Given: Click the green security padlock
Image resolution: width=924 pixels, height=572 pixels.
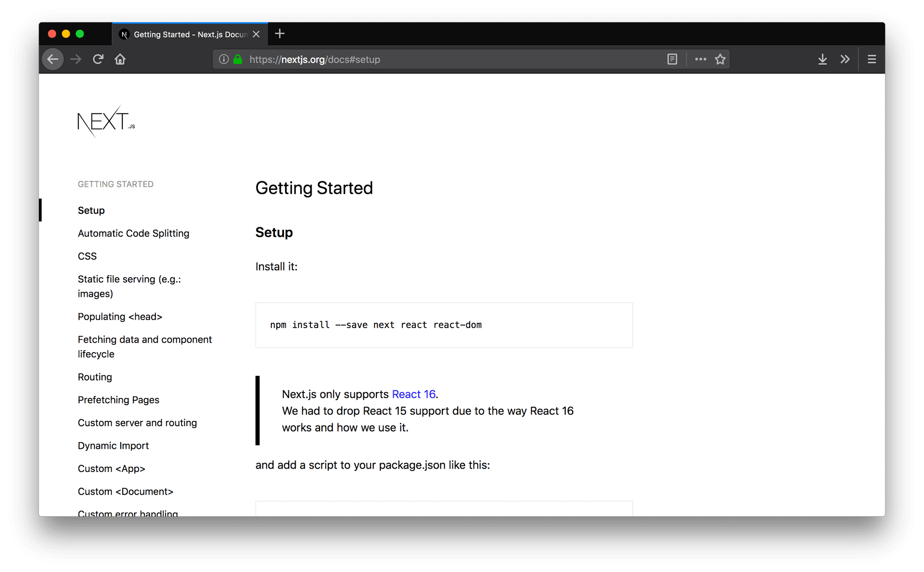Looking at the screenshot, I should pyautogui.click(x=237, y=59).
